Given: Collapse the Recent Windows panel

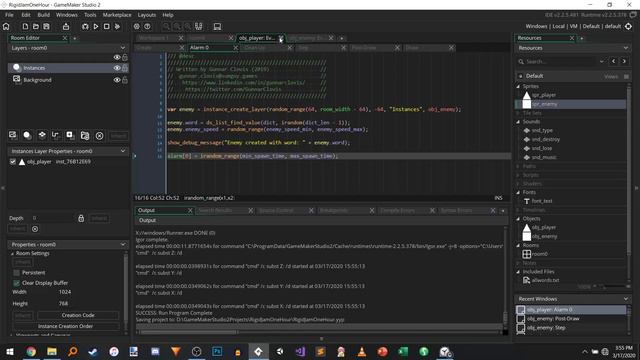Looking at the screenshot, I should point(626,299).
